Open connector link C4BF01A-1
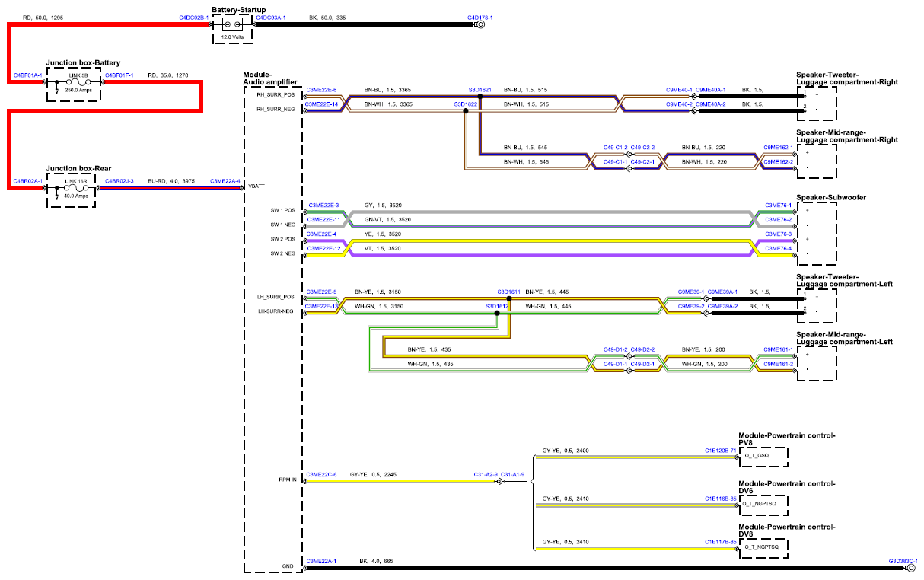 coord(27,75)
